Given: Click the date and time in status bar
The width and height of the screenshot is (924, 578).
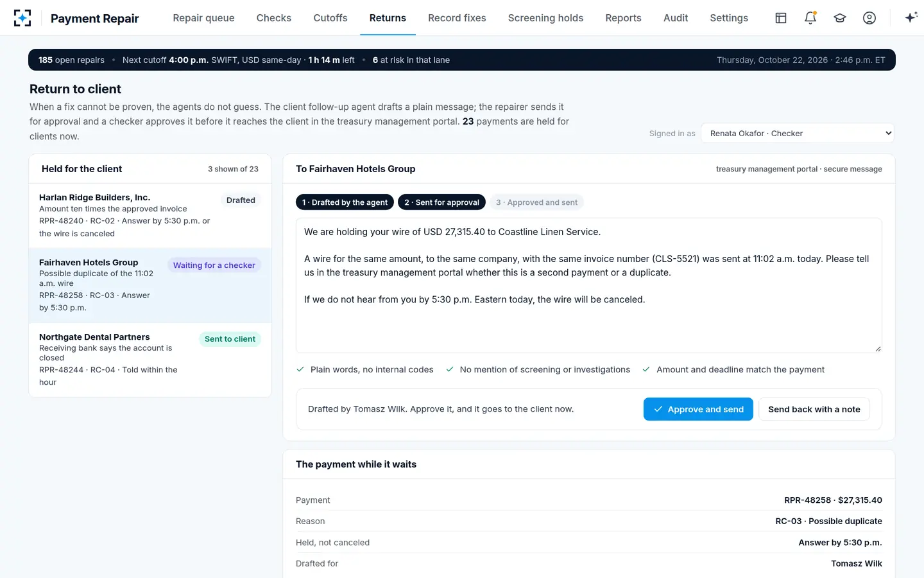Looking at the screenshot, I should [x=801, y=60].
